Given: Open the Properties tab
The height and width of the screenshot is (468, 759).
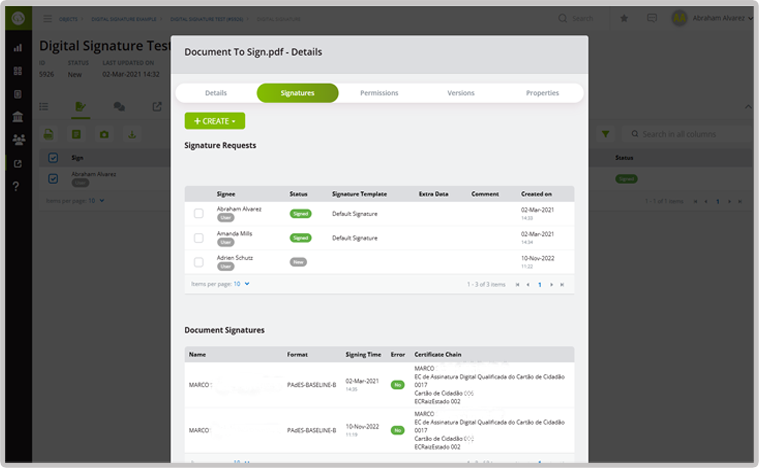Looking at the screenshot, I should 542,93.
